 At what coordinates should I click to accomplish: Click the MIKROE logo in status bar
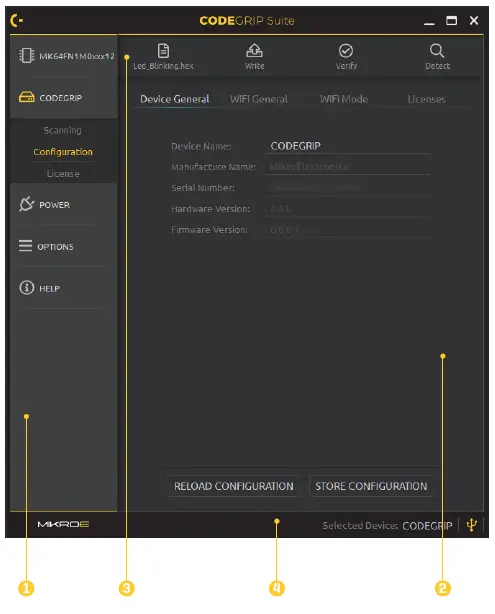point(63,524)
